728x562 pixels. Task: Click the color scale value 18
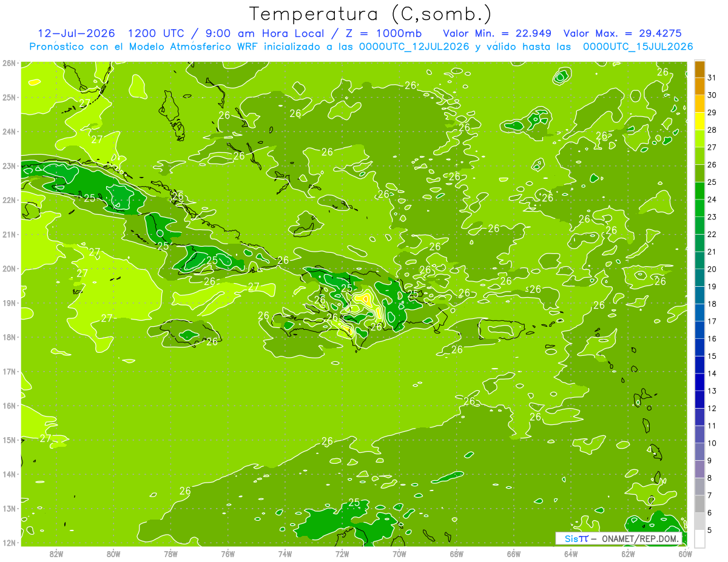coord(712,304)
